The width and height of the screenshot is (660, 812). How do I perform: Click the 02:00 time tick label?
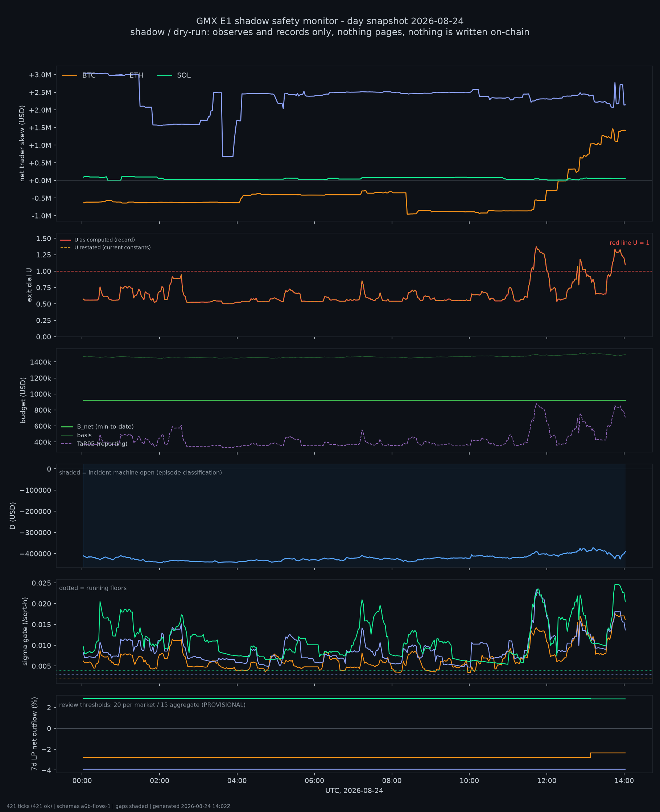[x=159, y=780]
